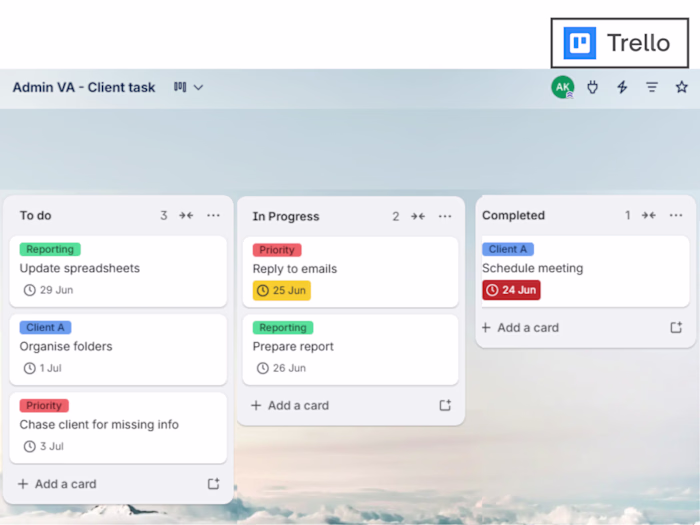Viewport: 700px width, 525px height.
Task: Open the Automation lightning bolt icon
Action: 622,87
